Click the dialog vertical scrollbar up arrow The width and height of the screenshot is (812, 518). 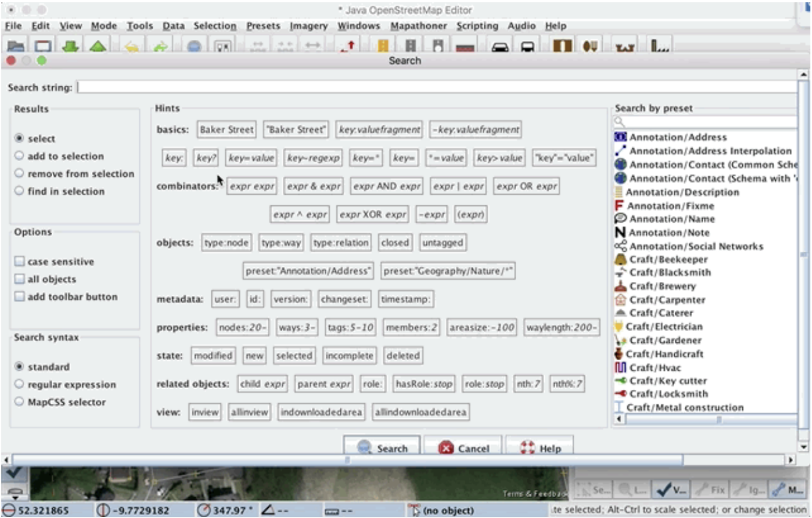(x=803, y=75)
